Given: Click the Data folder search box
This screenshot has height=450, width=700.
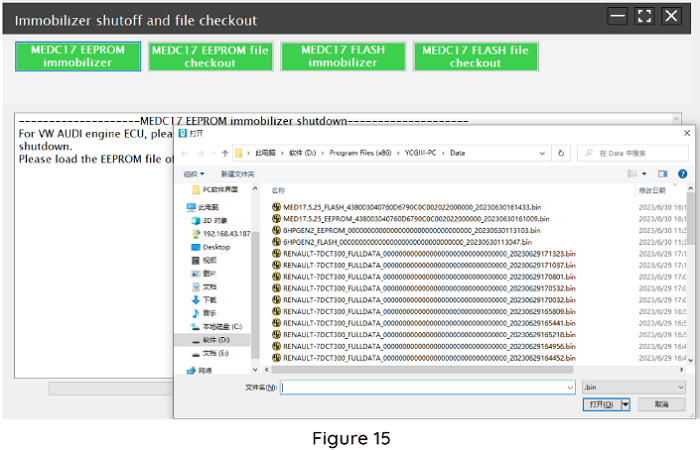Looking at the screenshot, I should (633, 153).
